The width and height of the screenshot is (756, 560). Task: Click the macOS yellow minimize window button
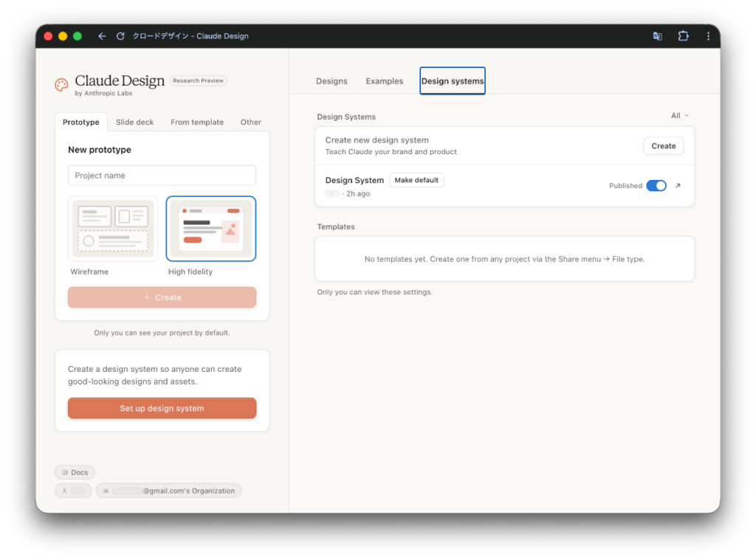pyautogui.click(x=63, y=36)
